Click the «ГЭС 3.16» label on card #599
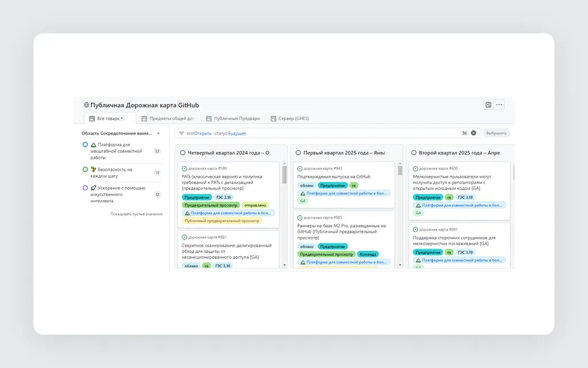The height and width of the screenshot is (368, 588). click(x=223, y=197)
